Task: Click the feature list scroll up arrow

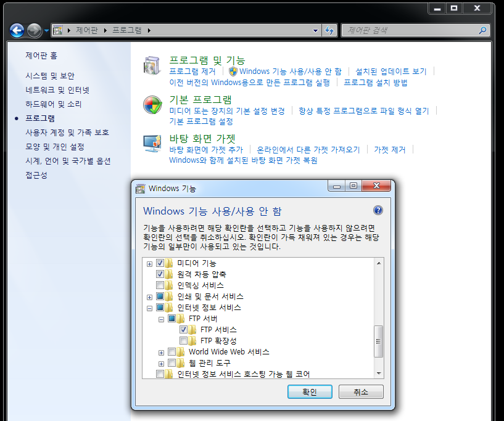Action: (379, 263)
